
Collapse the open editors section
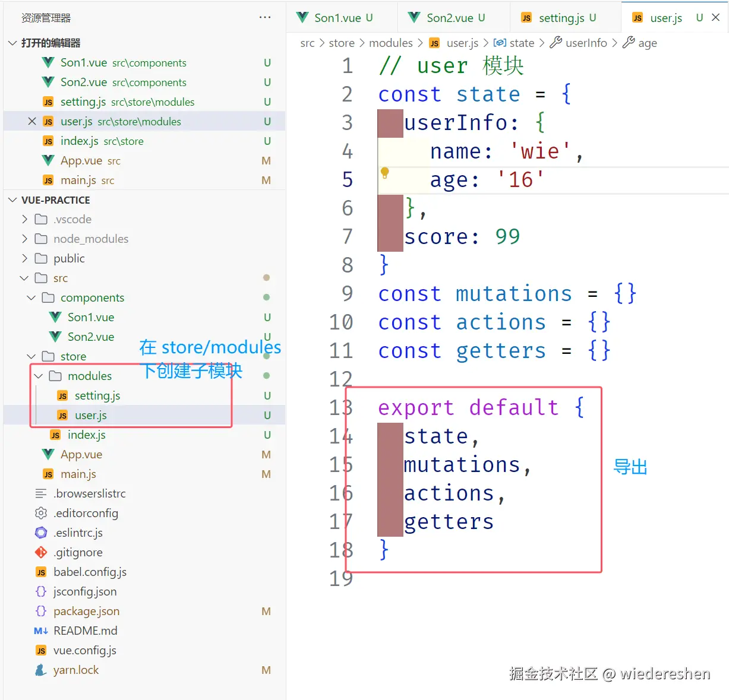point(12,43)
